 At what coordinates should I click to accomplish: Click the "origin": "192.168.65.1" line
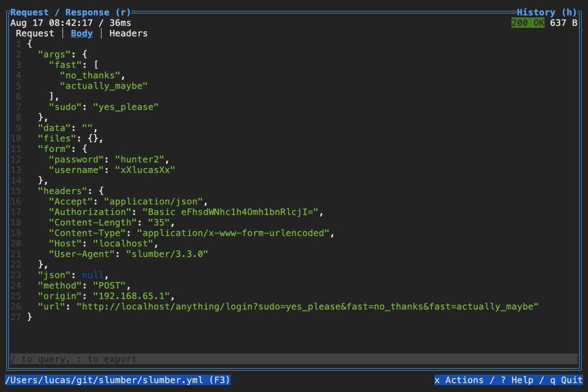pyautogui.click(x=106, y=296)
